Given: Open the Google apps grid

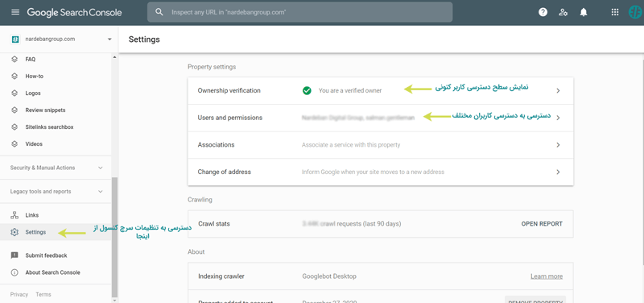Looking at the screenshot, I should [x=615, y=12].
